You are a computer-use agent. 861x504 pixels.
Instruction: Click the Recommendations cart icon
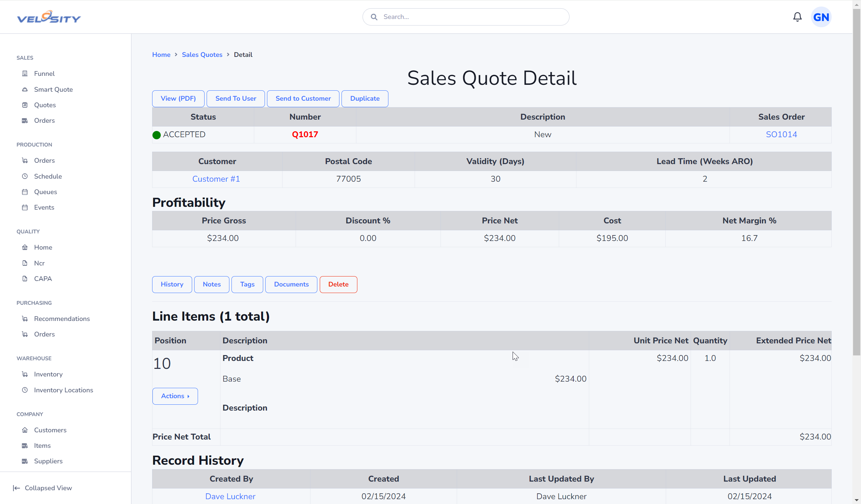click(x=25, y=319)
